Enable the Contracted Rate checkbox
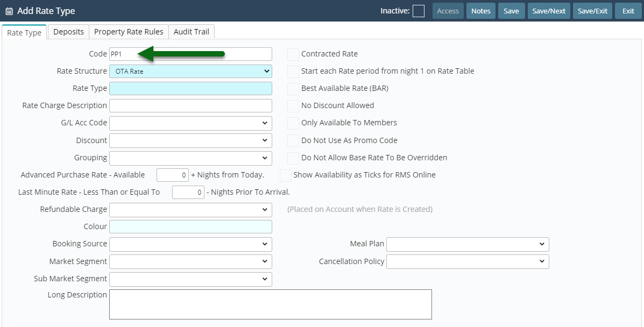 (x=293, y=54)
